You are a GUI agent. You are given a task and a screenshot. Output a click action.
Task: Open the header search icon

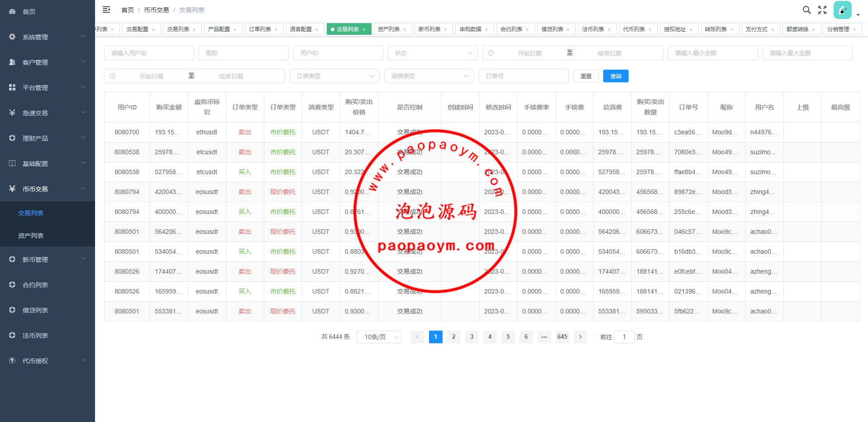[x=806, y=9]
